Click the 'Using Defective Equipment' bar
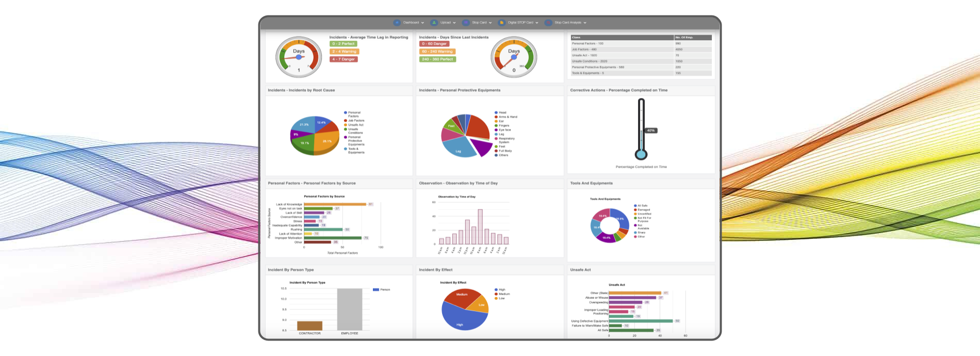Screen dimensions: 980x356 tap(641, 321)
